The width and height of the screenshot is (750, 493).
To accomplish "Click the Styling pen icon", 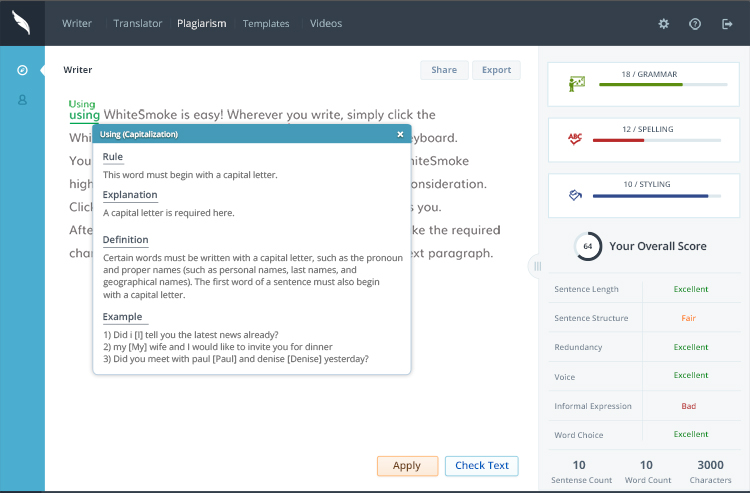I will click(x=576, y=194).
